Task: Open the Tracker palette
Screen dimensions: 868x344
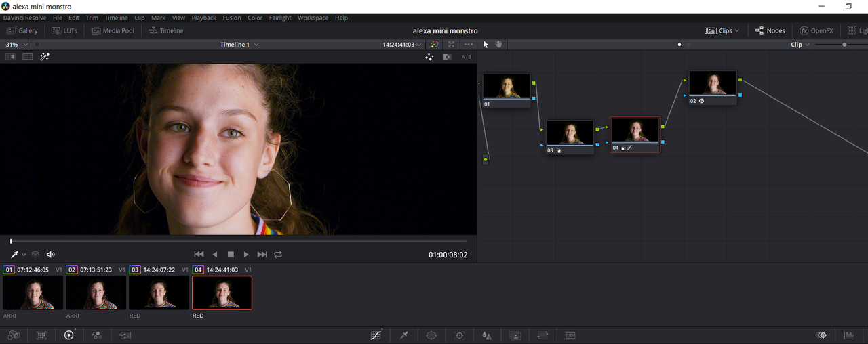Action: point(460,335)
